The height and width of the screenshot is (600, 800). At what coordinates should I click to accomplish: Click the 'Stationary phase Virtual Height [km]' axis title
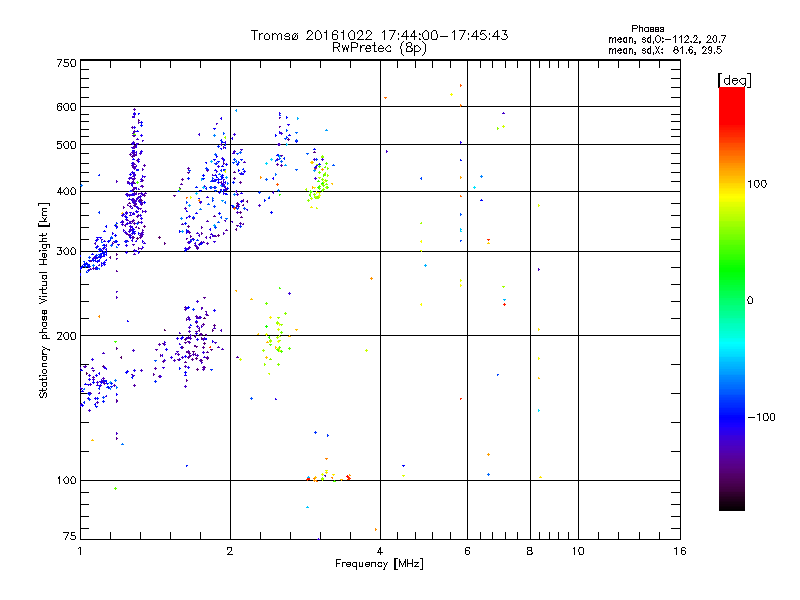[43, 301]
